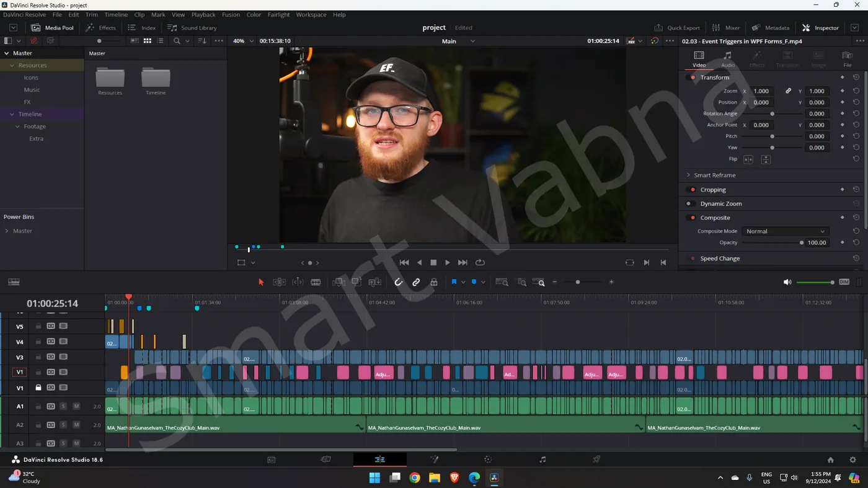This screenshot has width=868, height=488.
Task: Open the Workspace menu
Action: 311,15
